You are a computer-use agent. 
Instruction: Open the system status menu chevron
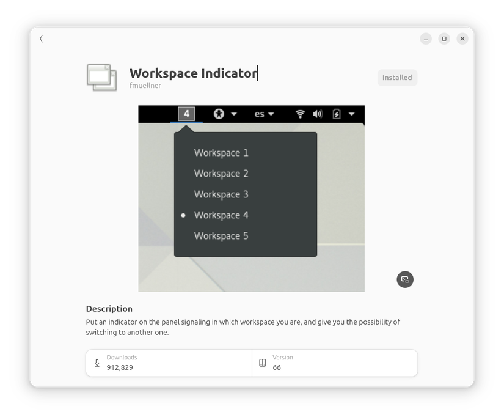tap(351, 114)
